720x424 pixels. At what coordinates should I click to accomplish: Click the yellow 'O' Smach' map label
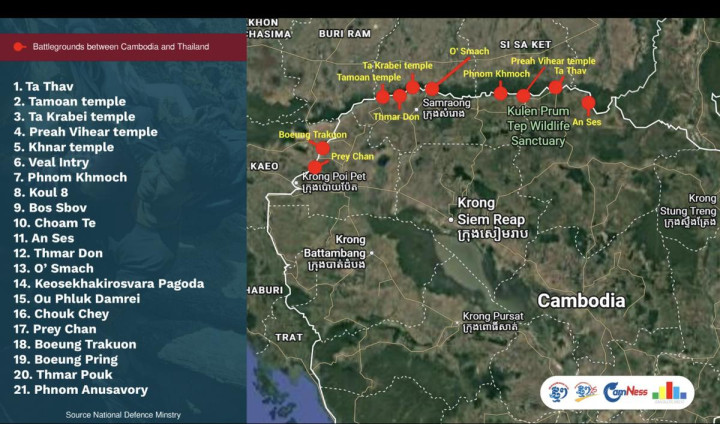(x=469, y=51)
